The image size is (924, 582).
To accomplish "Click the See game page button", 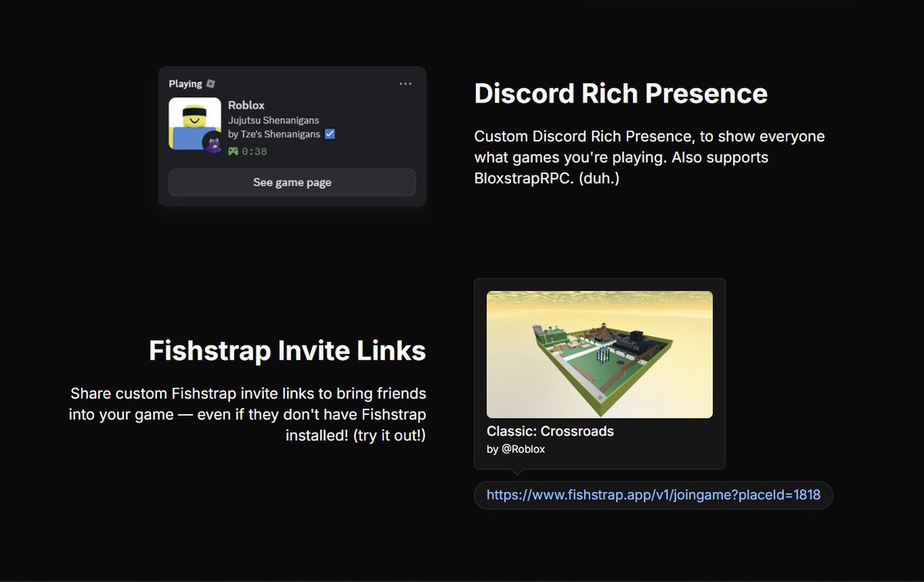I will [292, 182].
